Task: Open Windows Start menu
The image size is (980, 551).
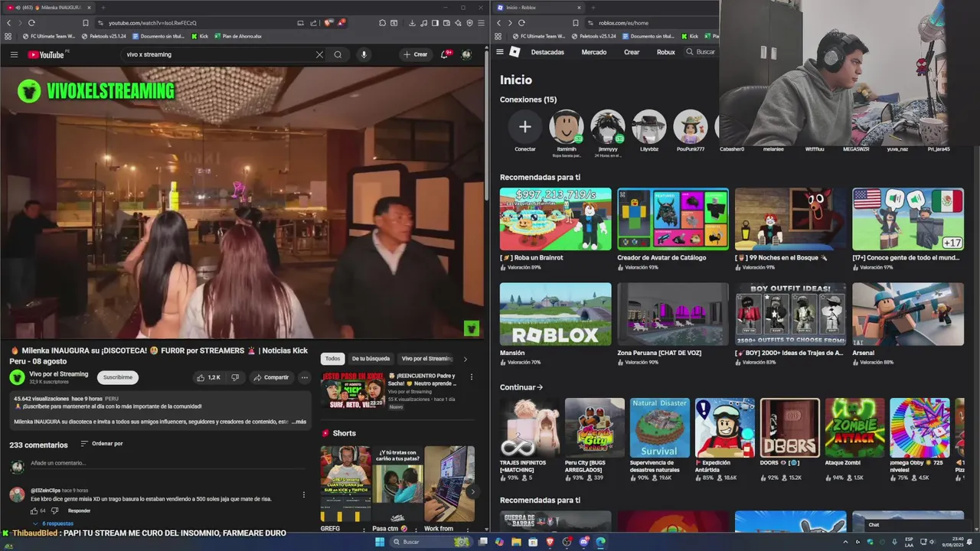Action: 380,542
